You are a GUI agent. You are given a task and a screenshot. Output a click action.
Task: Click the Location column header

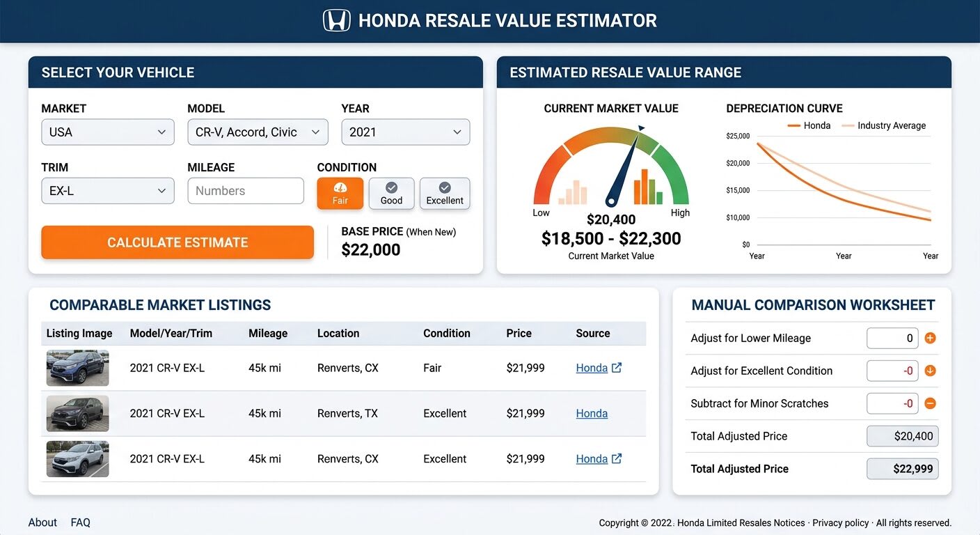pos(338,333)
